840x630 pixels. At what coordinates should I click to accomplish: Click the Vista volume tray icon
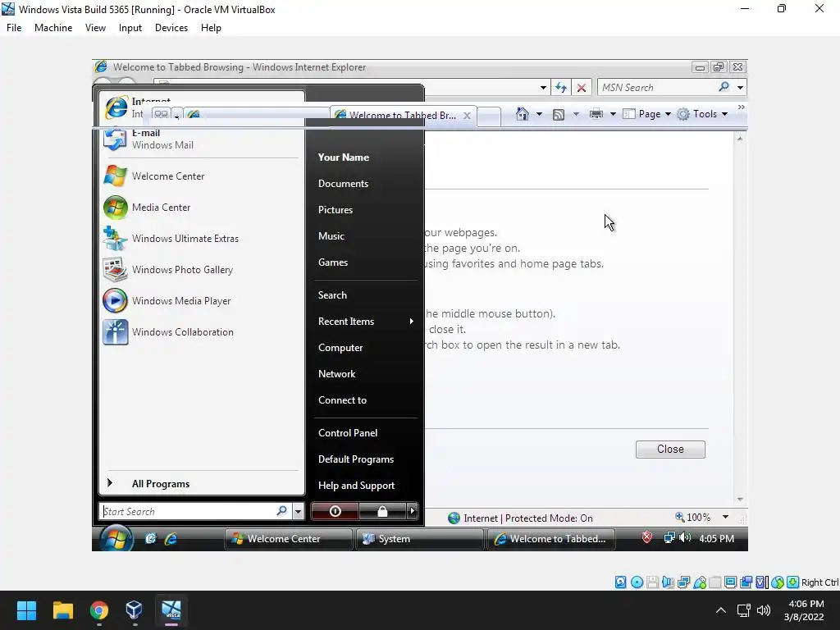pyautogui.click(x=685, y=537)
